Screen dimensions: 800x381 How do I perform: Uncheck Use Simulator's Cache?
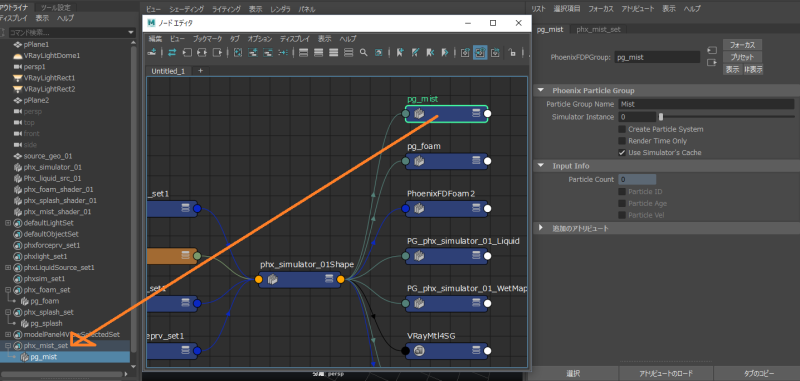point(622,153)
